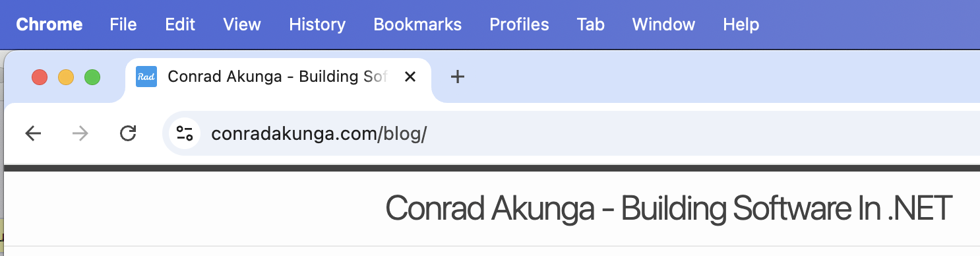Open the Edit menu
The image size is (980, 256).
coord(180,24)
